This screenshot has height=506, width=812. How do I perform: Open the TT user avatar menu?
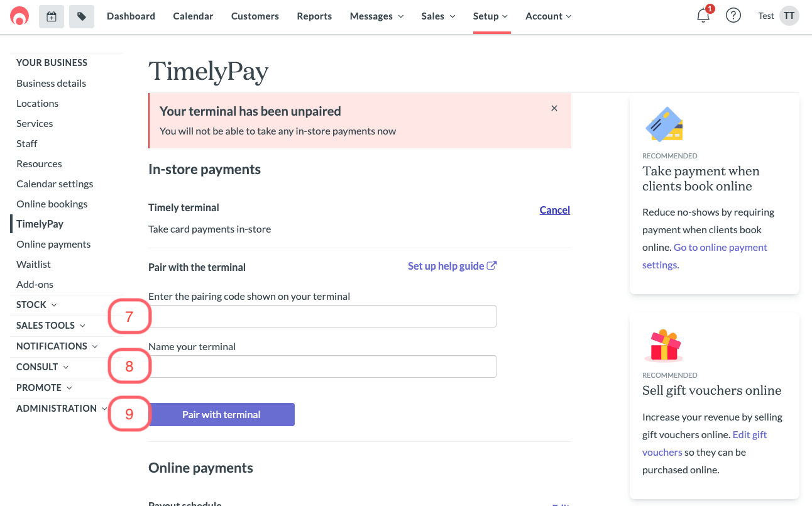[x=789, y=16]
